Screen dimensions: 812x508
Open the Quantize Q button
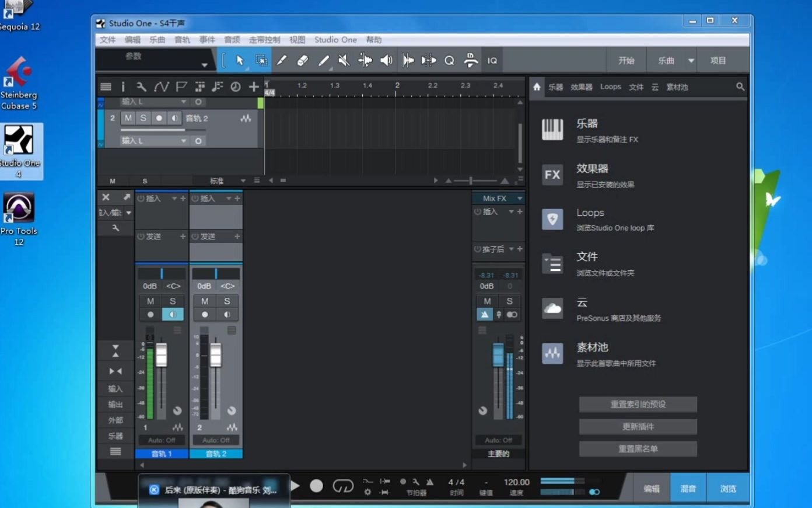[x=449, y=60]
